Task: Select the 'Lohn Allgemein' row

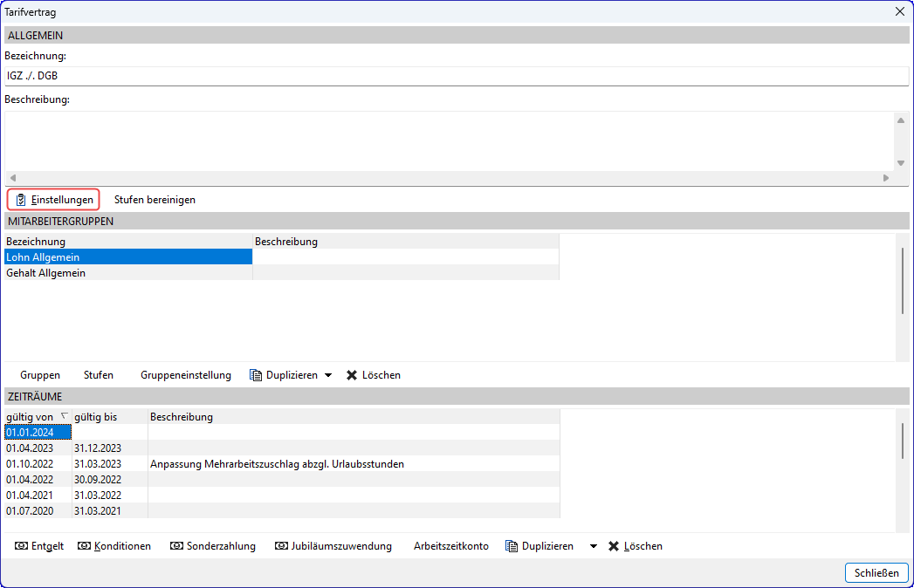Action: 282,257
